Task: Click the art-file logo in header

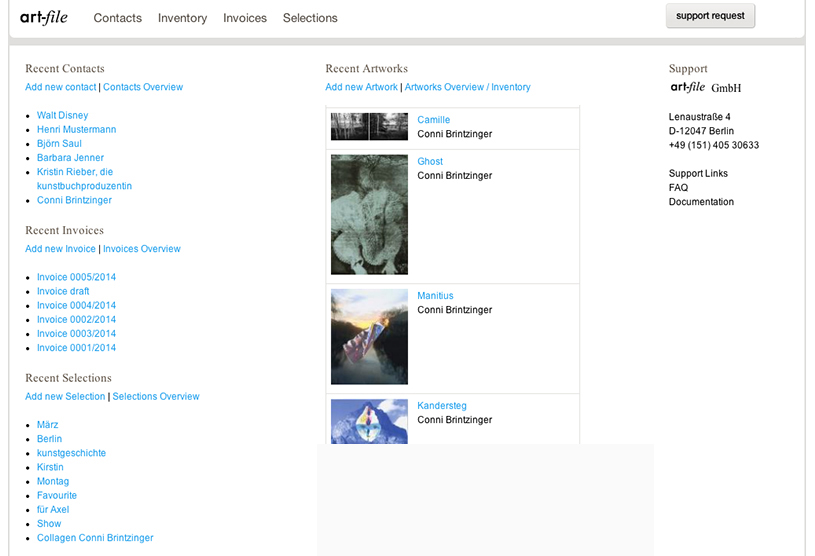Action: click(44, 17)
